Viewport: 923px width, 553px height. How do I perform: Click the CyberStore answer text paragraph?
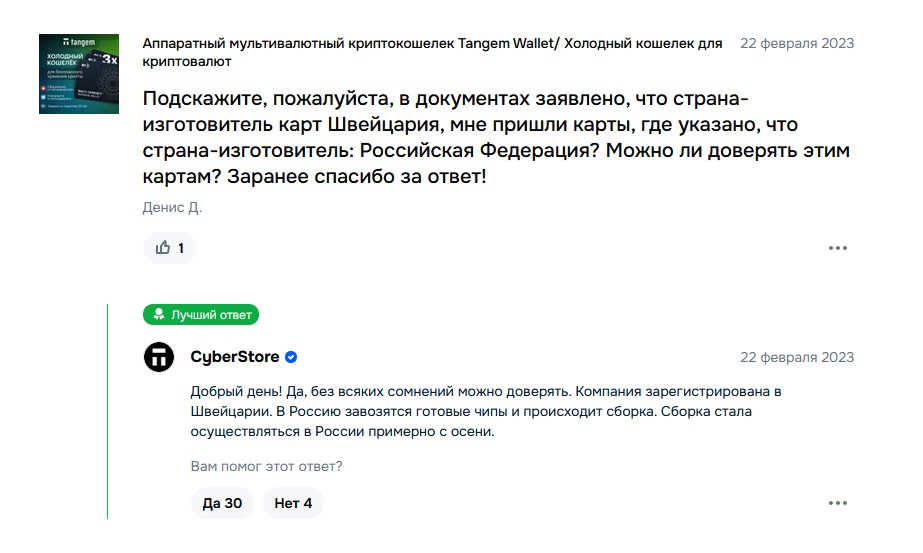click(x=486, y=411)
